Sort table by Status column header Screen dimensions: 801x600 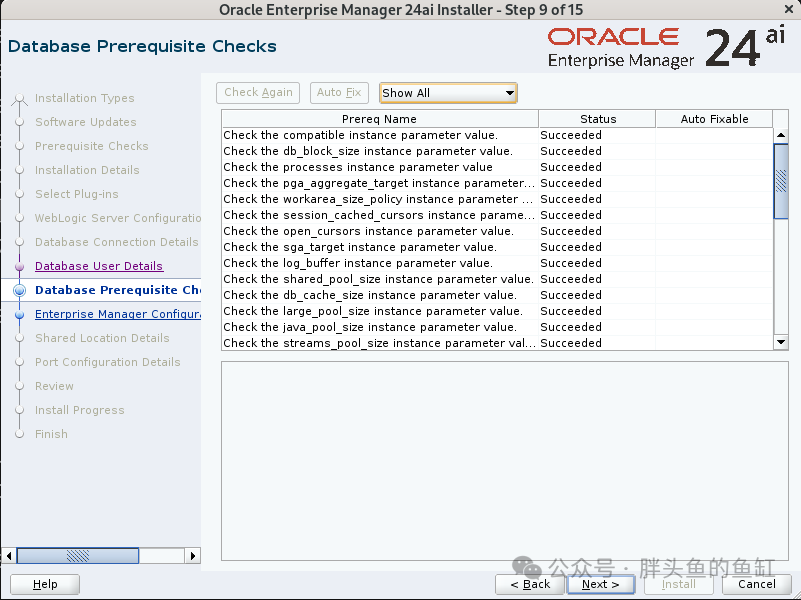(x=597, y=119)
